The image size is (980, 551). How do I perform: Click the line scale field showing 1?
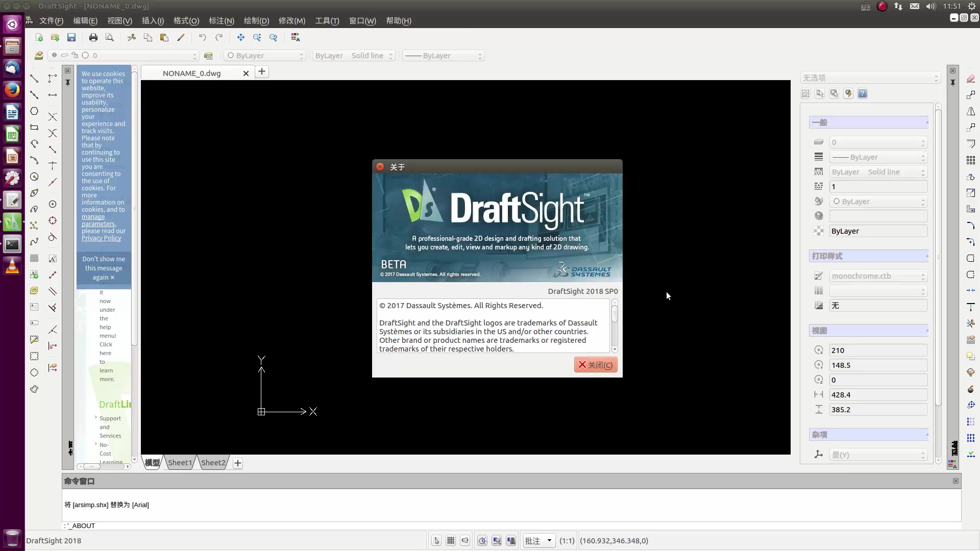(878, 187)
